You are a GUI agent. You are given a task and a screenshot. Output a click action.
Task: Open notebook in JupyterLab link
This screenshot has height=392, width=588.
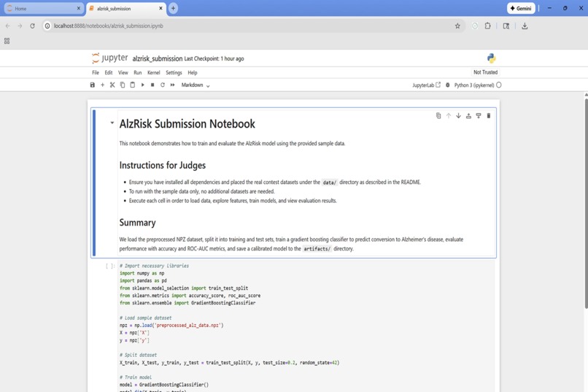point(426,85)
